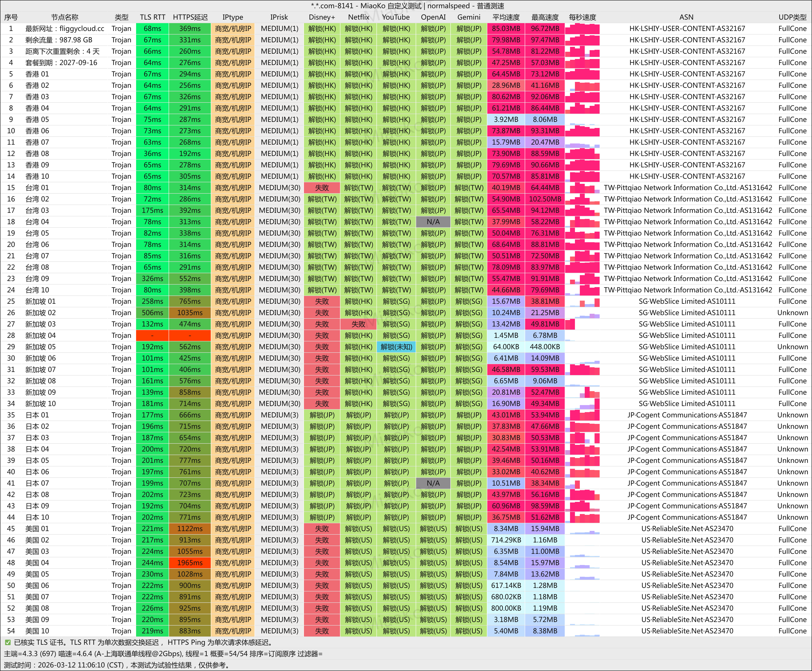Click the speed graph for 日本 09

pyautogui.click(x=582, y=506)
